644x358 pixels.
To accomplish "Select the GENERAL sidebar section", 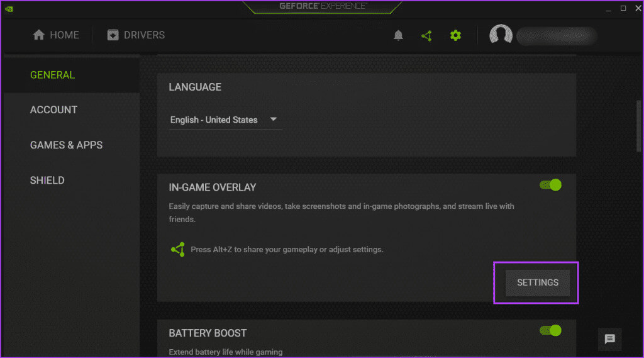I will pyautogui.click(x=72, y=75).
